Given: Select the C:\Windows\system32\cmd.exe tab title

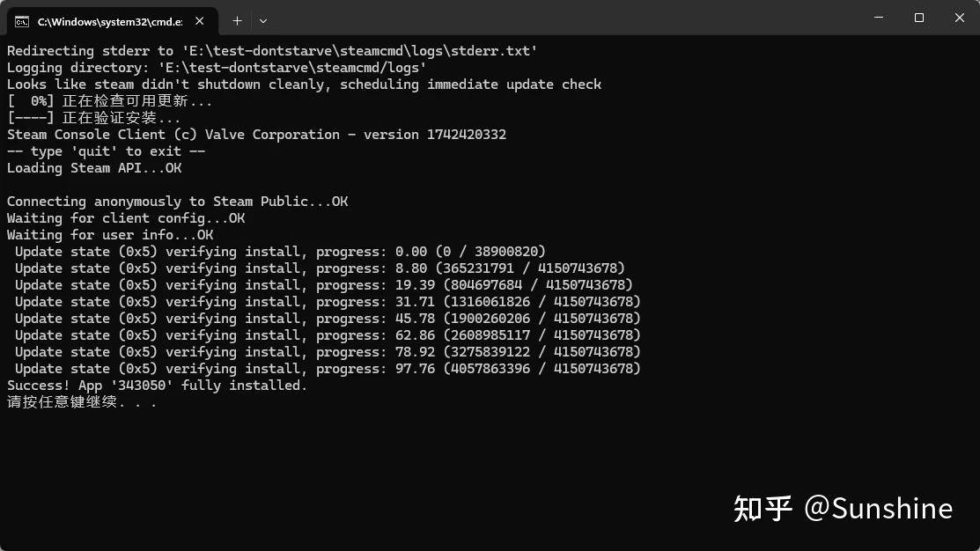Looking at the screenshot, I should click(110, 22).
